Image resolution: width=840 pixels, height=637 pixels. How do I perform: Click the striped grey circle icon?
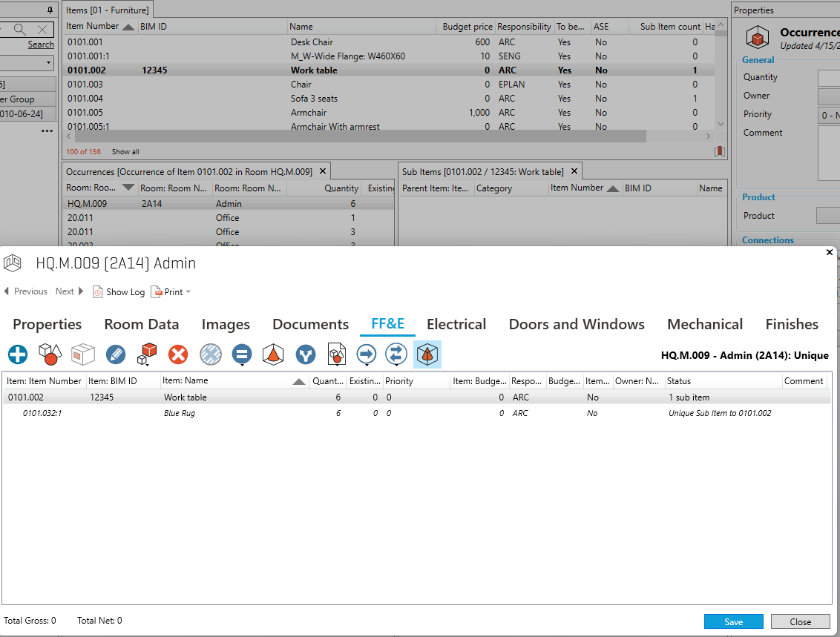211,354
